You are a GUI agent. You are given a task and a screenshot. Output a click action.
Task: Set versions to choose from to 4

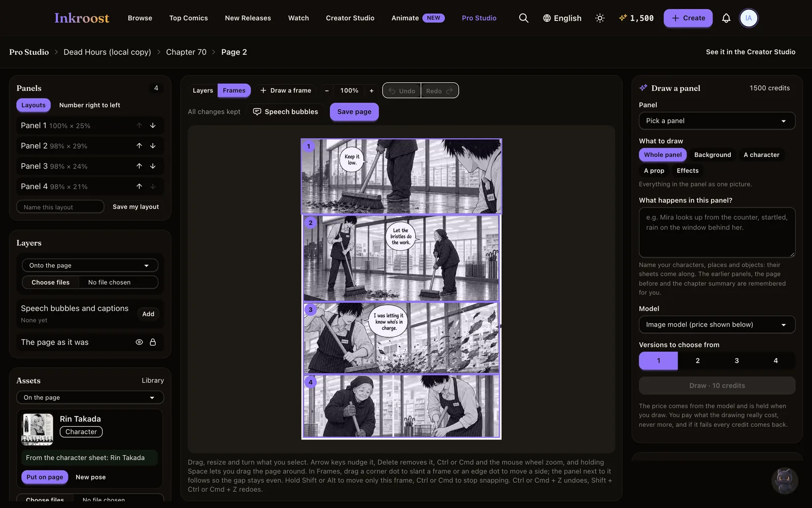click(775, 361)
